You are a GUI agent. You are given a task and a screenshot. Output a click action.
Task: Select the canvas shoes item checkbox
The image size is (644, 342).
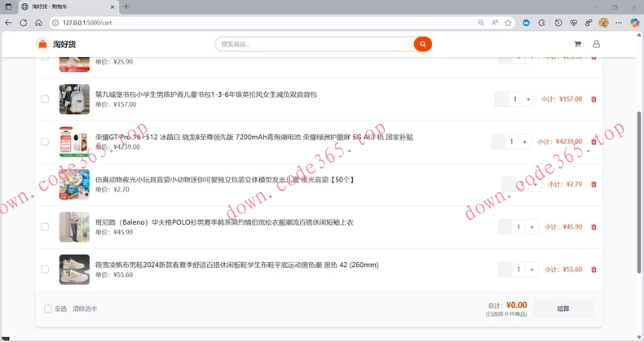(x=45, y=270)
